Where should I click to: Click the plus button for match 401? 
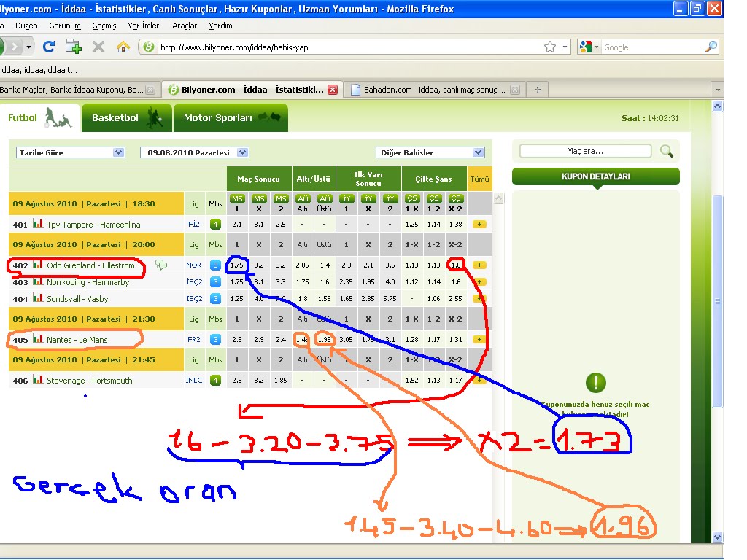[479, 225]
